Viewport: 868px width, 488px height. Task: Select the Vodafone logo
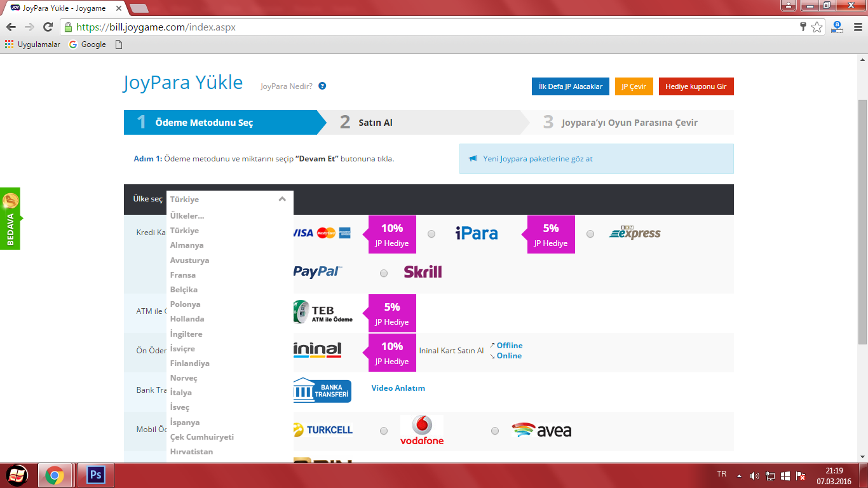click(x=422, y=430)
